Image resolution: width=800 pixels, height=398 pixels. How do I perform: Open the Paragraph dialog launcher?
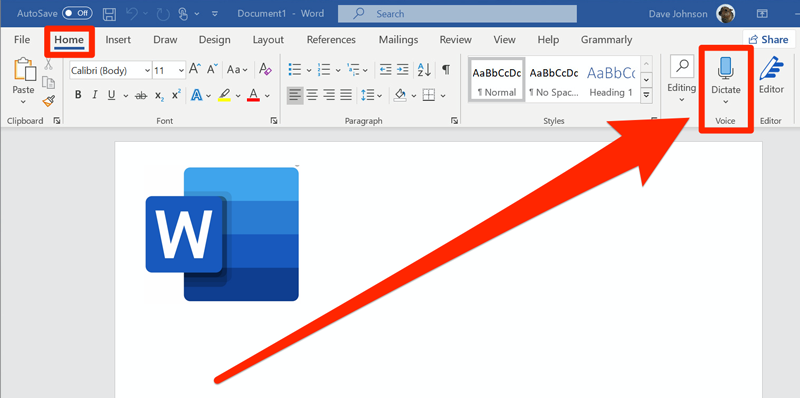coord(454,121)
